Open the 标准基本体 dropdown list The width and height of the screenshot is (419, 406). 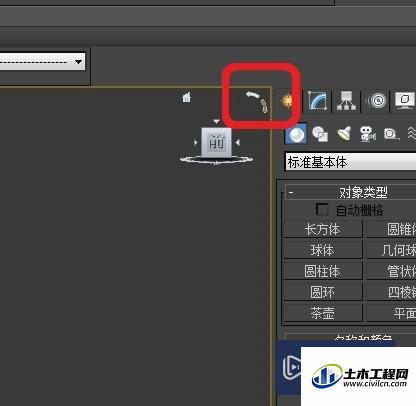(x=351, y=162)
